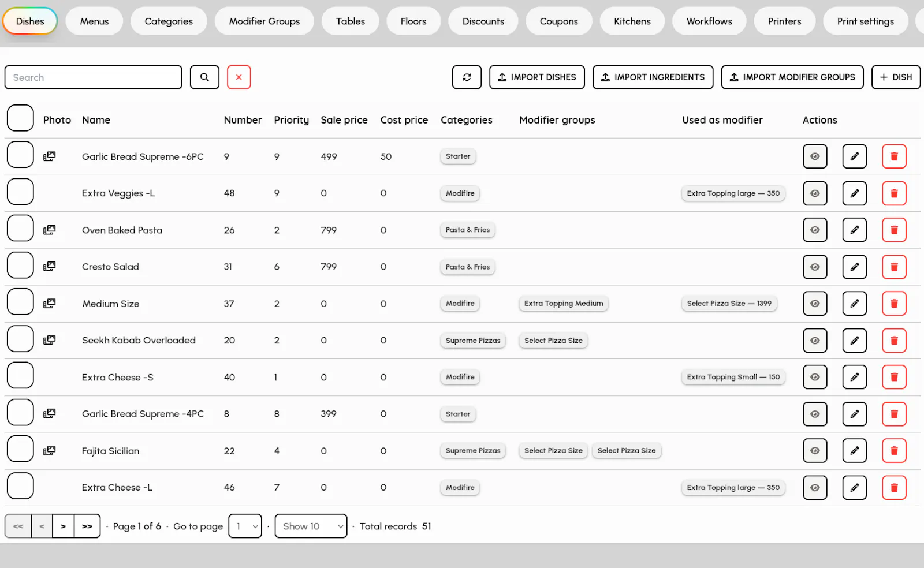
Task: Click the Garlic Bread Supreme -4PC name
Action: pos(143,414)
